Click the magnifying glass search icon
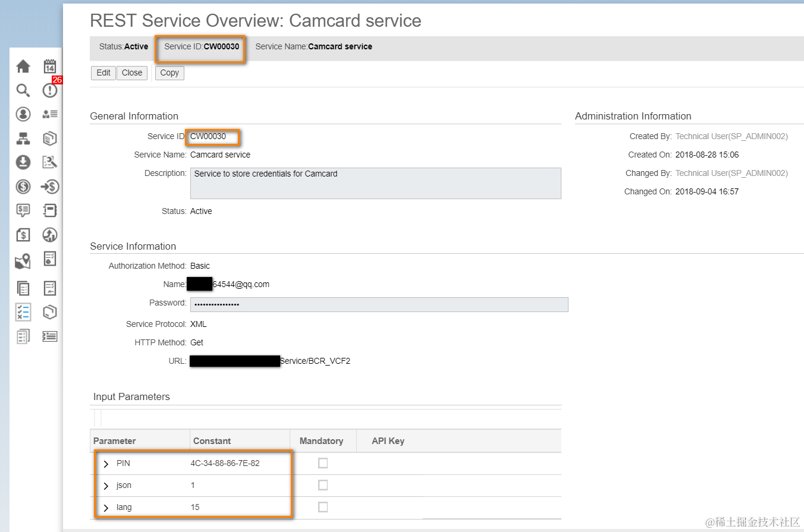This screenshot has height=532, width=804. click(23, 90)
